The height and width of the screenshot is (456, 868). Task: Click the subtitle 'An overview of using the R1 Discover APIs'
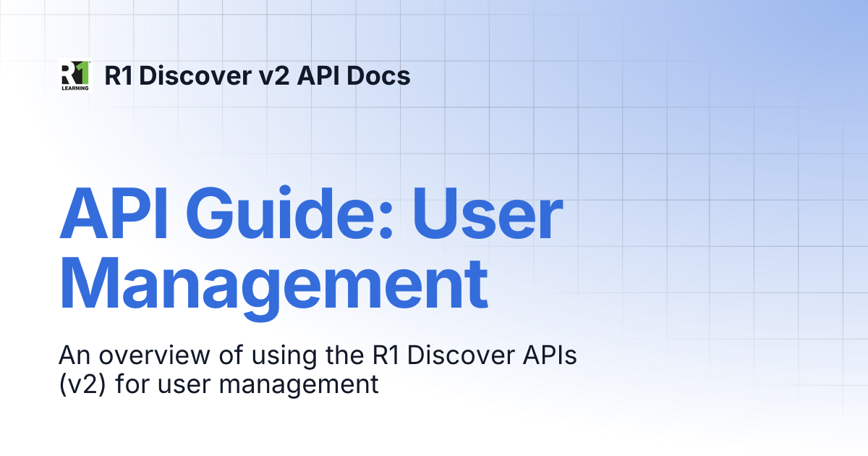318,356
